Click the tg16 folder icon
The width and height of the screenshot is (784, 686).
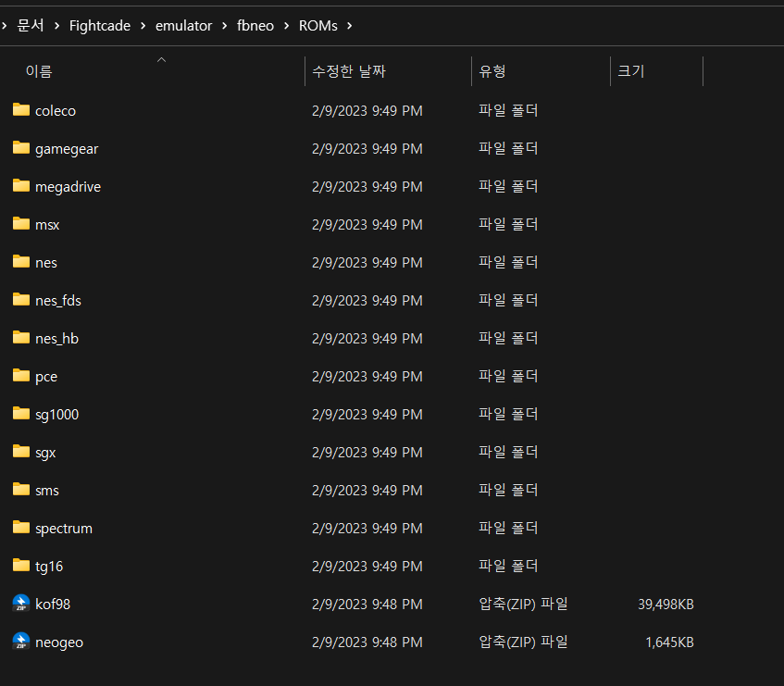click(21, 566)
